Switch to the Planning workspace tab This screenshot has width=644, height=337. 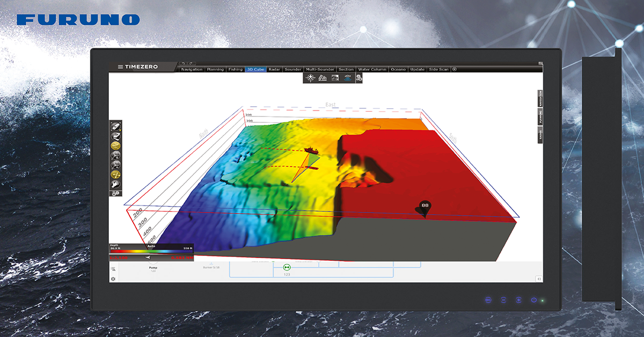click(215, 69)
